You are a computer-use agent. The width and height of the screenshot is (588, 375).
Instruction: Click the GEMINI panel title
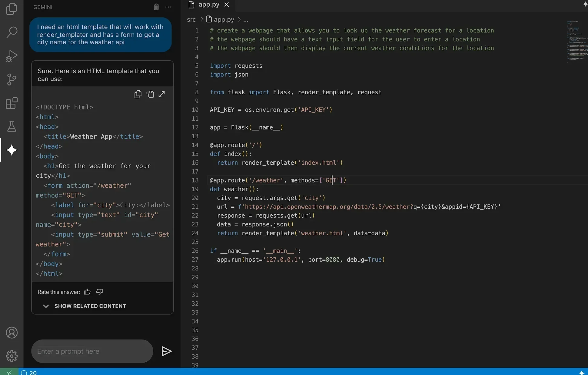pos(43,7)
